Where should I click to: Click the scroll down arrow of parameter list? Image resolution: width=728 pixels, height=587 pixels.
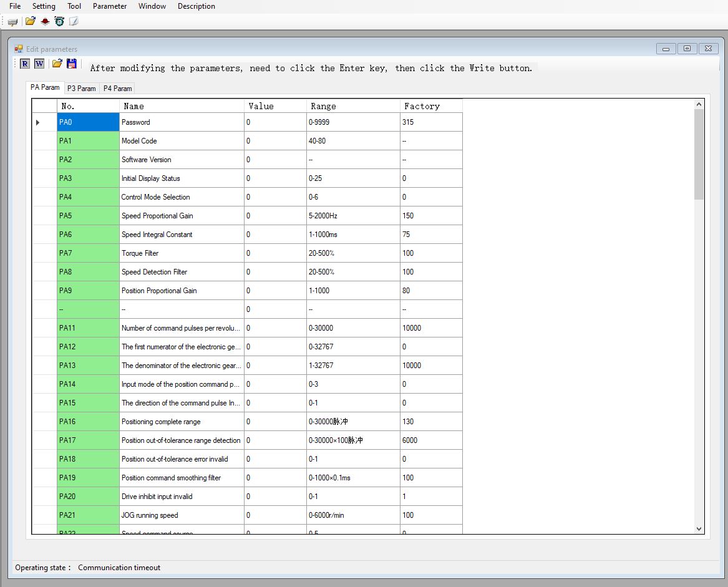pyautogui.click(x=699, y=528)
